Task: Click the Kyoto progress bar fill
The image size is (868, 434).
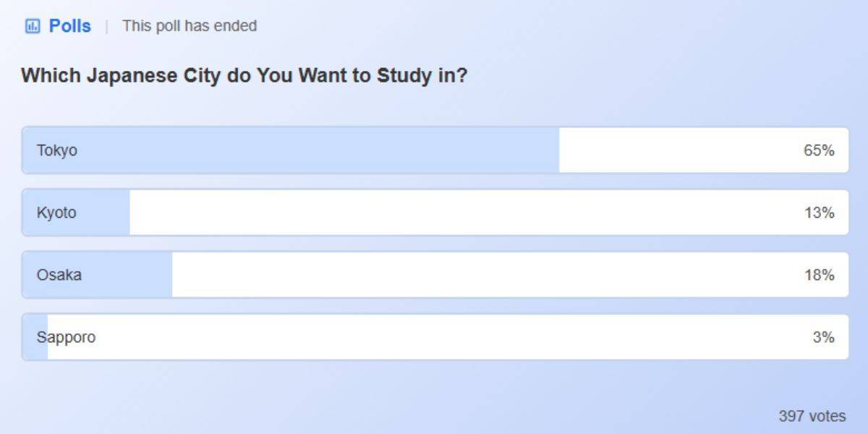Action: (x=76, y=212)
